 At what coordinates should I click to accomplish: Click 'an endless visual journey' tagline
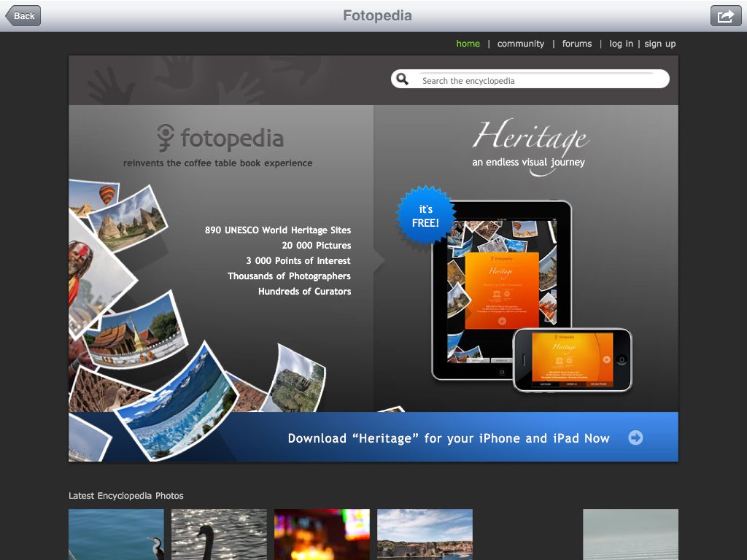(528, 163)
